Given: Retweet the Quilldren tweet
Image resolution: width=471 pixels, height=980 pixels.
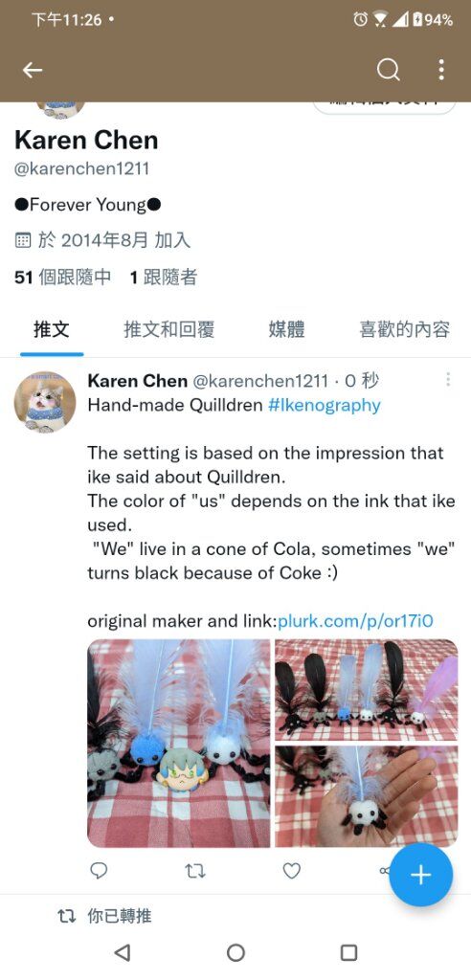Looking at the screenshot, I should (x=195, y=871).
